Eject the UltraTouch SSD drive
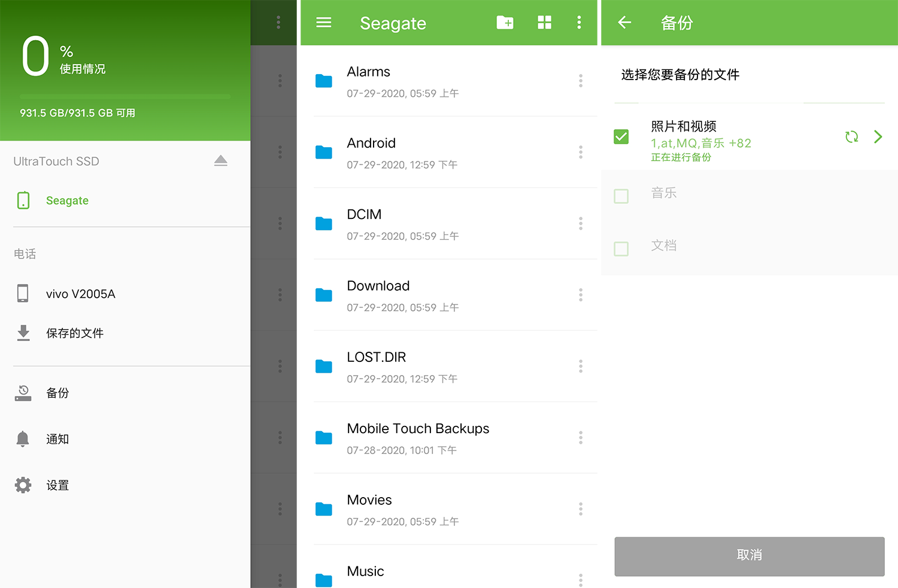This screenshot has width=898, height=588. [220, 160]
